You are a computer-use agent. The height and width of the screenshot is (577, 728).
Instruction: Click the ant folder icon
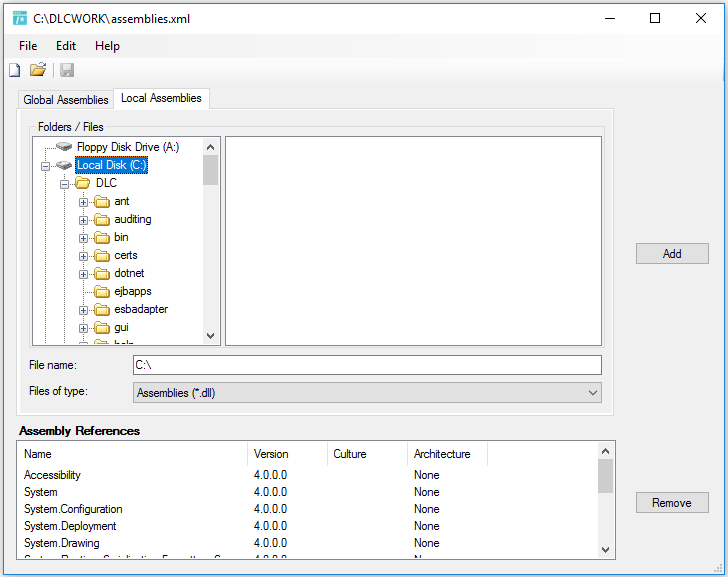pyautogui.click(x=102, y=201)
